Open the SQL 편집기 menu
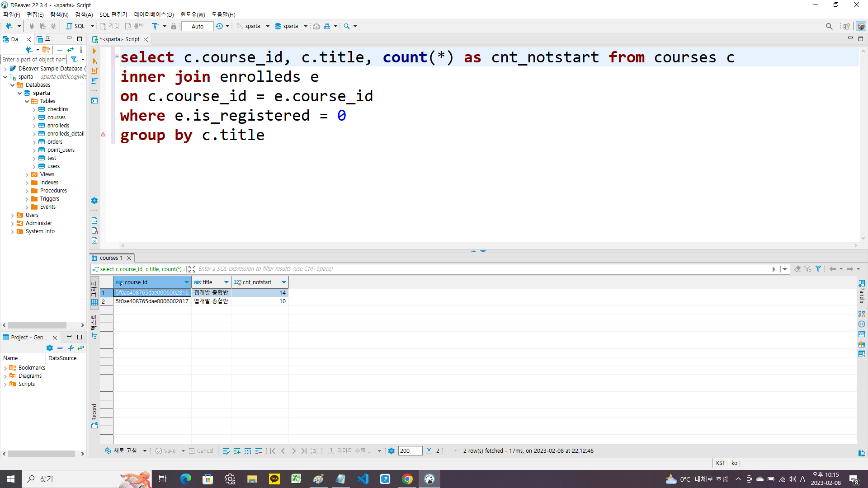 (x=113, y=14)
